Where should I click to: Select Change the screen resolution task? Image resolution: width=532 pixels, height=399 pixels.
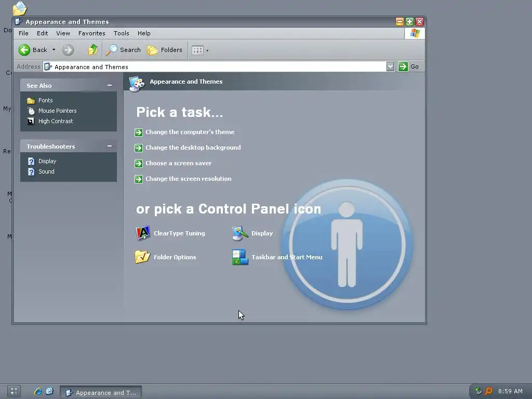(188, 179)
